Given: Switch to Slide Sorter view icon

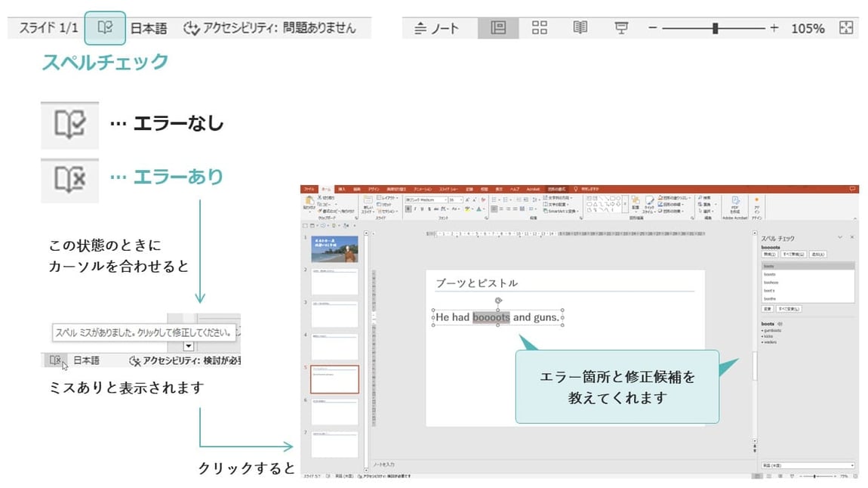Looking at the screenshot, I should pos(540,27).
